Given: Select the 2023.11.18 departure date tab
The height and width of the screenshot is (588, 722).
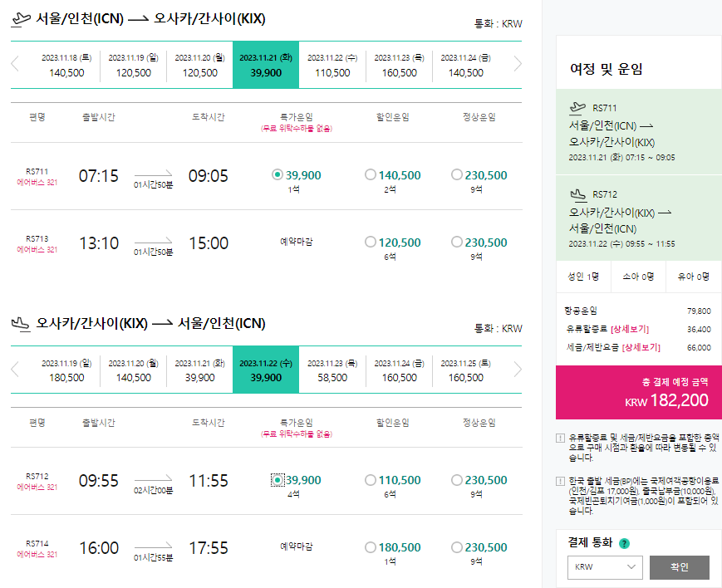Looking at the screenshot, I should coord(66,64).
